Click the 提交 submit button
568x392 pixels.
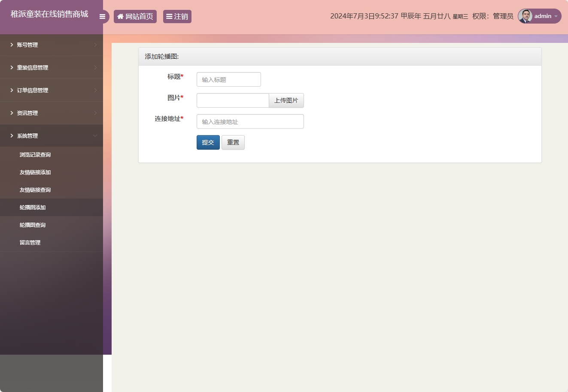point(208,142)
